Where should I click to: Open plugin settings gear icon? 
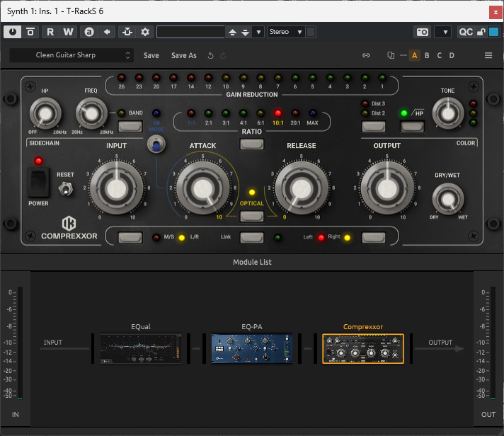[145, 32]
